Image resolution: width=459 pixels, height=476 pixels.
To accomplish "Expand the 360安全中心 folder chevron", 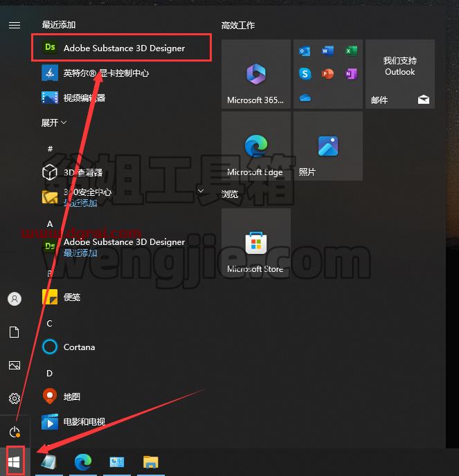I will 201,191.
